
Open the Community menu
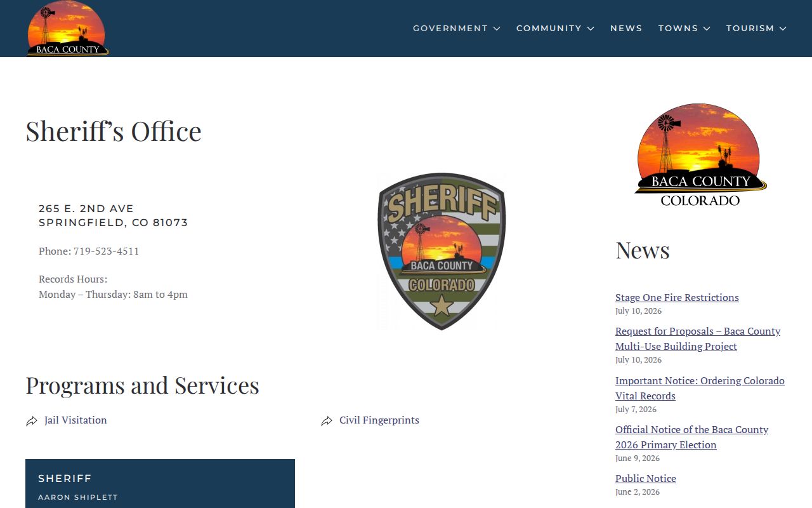(549, 29)
